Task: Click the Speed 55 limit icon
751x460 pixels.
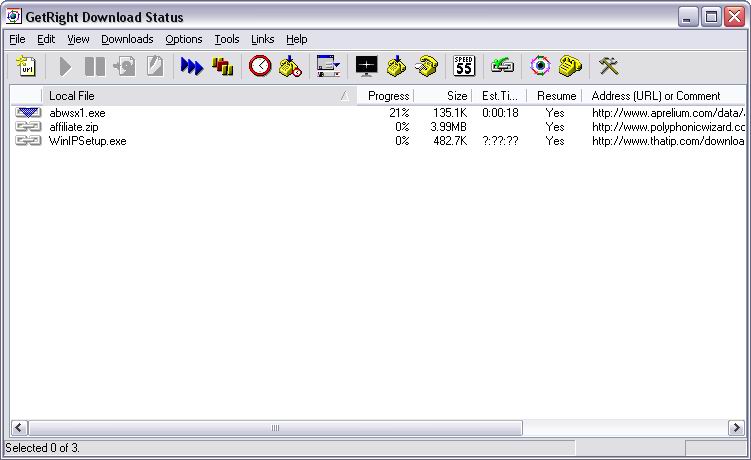Action: pyautogui.click(x=464, y=66)
